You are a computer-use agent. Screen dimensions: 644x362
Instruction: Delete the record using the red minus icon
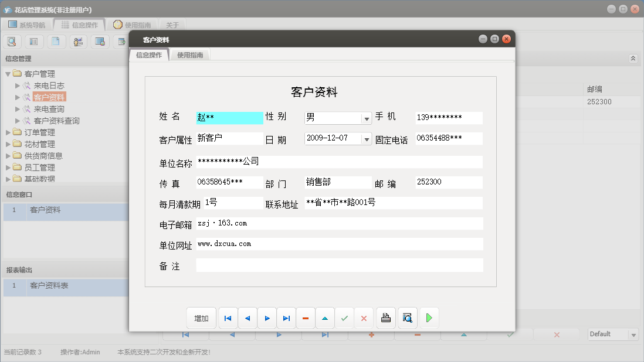click(x=306, y=317)
